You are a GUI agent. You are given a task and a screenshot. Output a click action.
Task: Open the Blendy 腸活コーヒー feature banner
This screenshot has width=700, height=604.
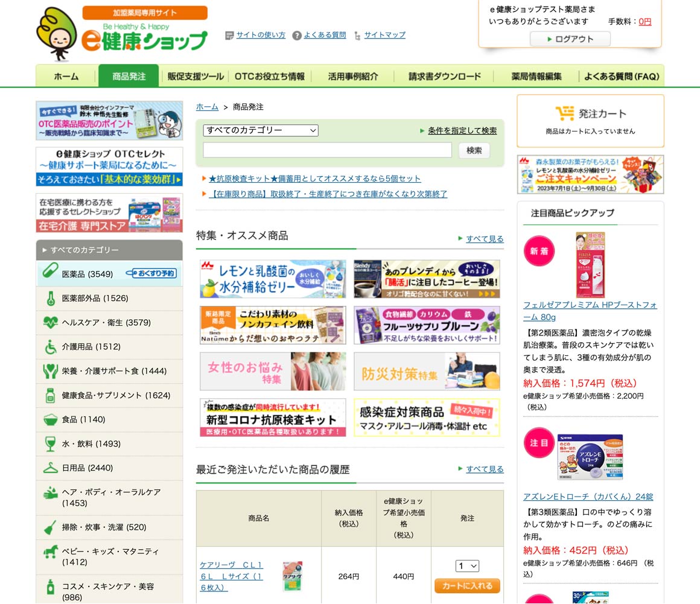point(427,279)
